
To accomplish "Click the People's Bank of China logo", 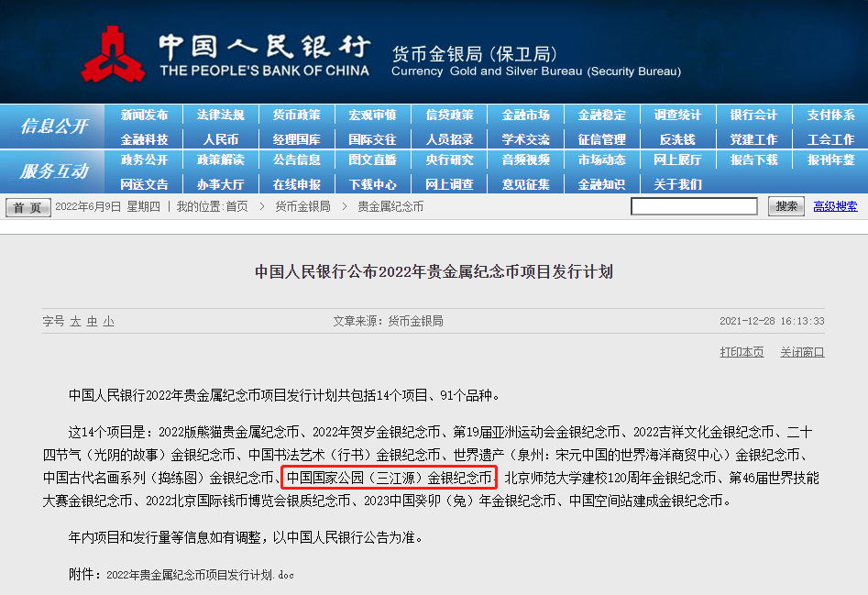I will tap(114, 54).
